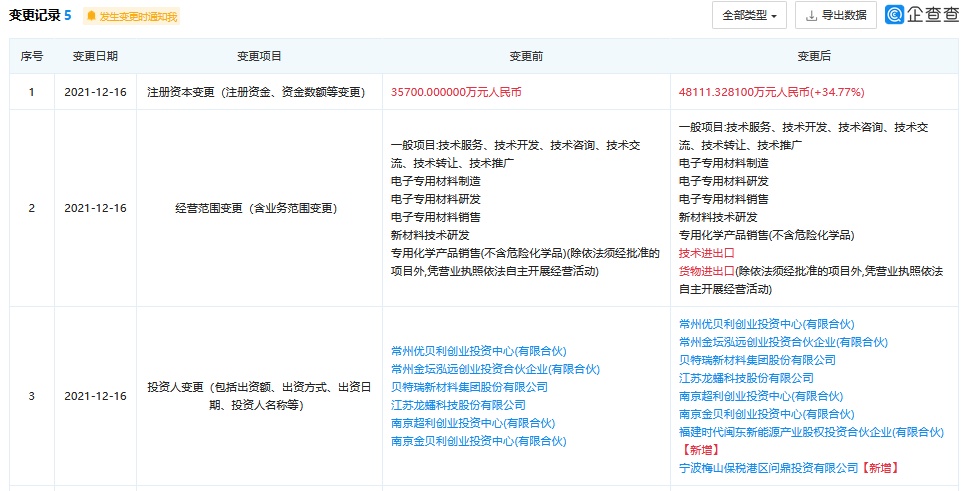Image resolution: width=964 pixels, height=491 pixels.
Task: Select 35700.000000万元人民币 value
Action: (x=456, y=92)
